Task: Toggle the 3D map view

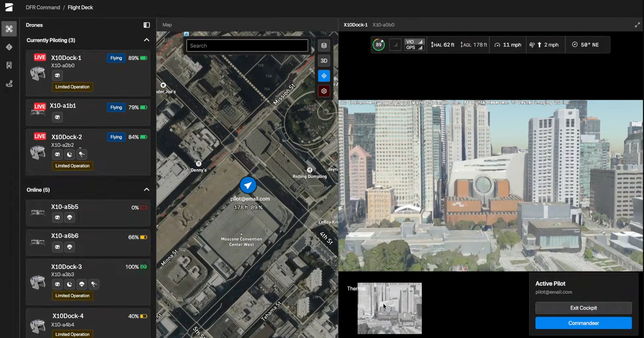Action: [324, 61]
